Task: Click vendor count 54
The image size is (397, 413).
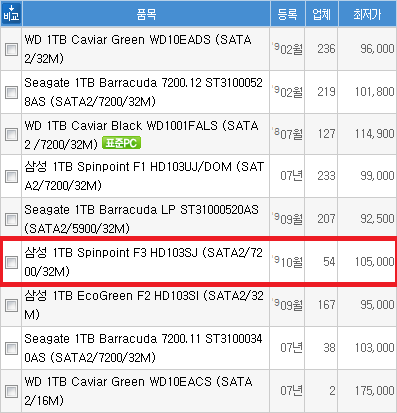Action: point(329,262)
